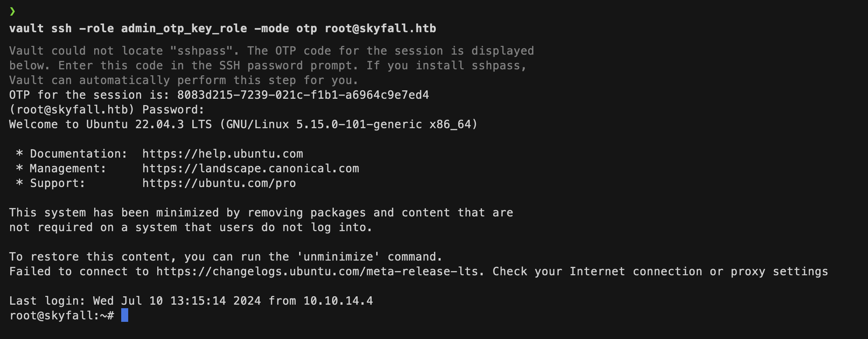The width and height of the screenshot is (868, 339).
Task: Click the asterisk bullet before Support
Action: coord(20,183)
